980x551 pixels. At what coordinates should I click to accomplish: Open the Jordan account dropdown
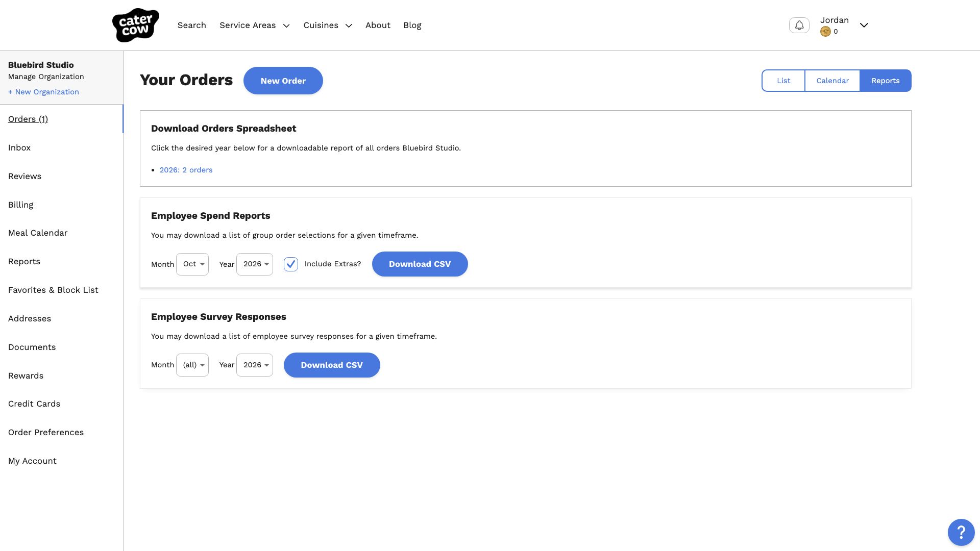point(844,25)
